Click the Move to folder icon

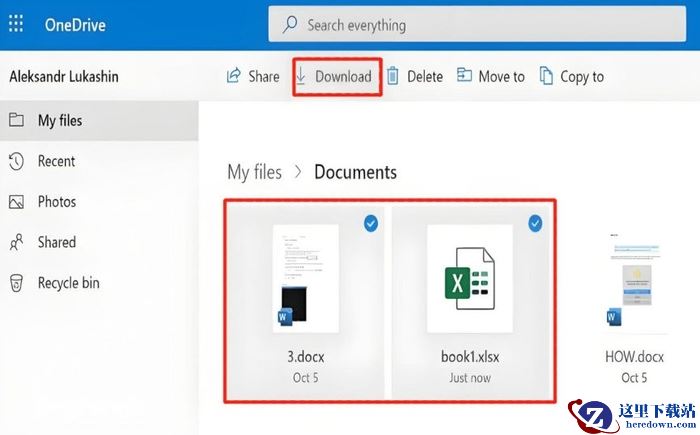[464, 75]
